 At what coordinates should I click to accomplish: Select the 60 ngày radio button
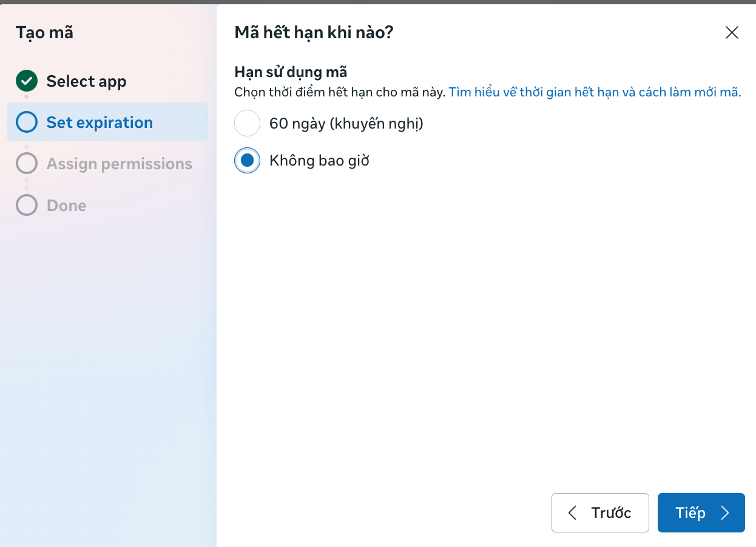pos(247,124)
